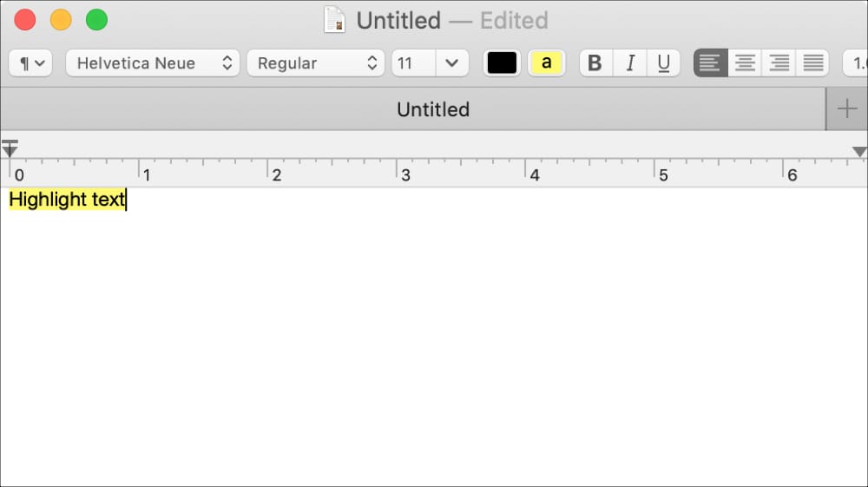The width and height of the screenshot is (868, 487).
Task: Toggle bold formatting button
Action: tap(595, 63)
